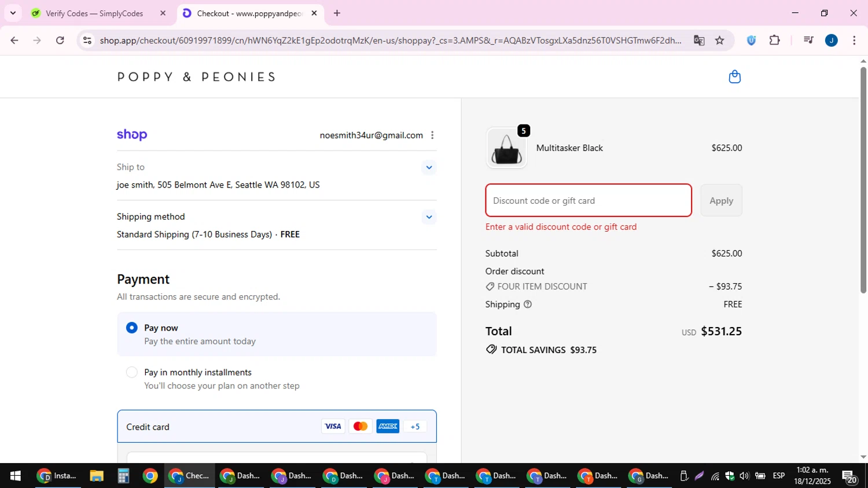Image resolution: width=868 pixels, height=488 pixels.
Task: Open the media control icon
Action: (x=808, y=41)
